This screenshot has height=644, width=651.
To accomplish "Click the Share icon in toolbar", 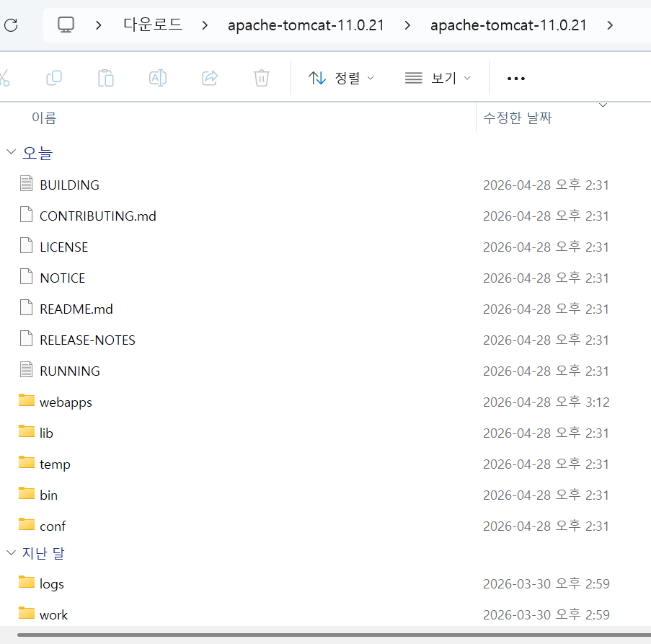I will (x=210, y=78).
